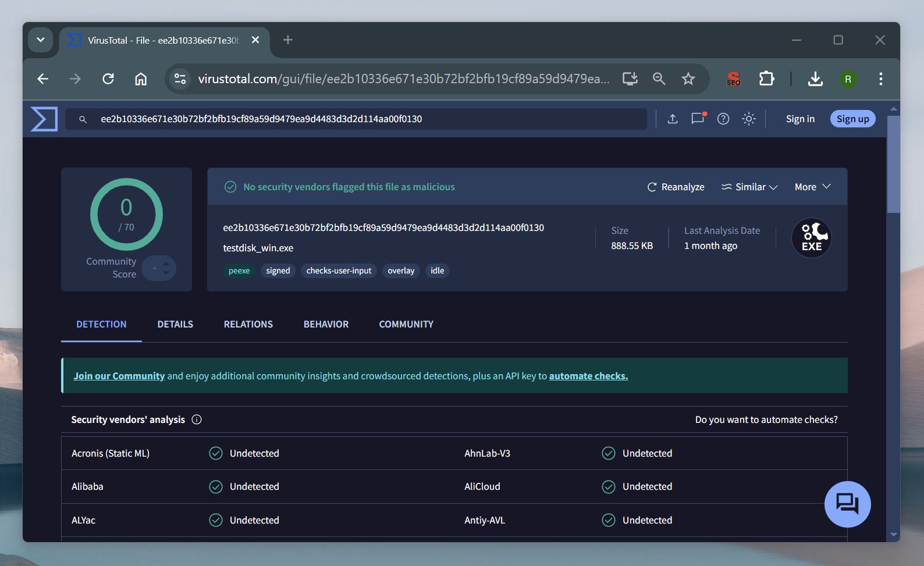Expand the tab search dropdown
The height and width of the screenshot is (566, 924).
point(41,40)
